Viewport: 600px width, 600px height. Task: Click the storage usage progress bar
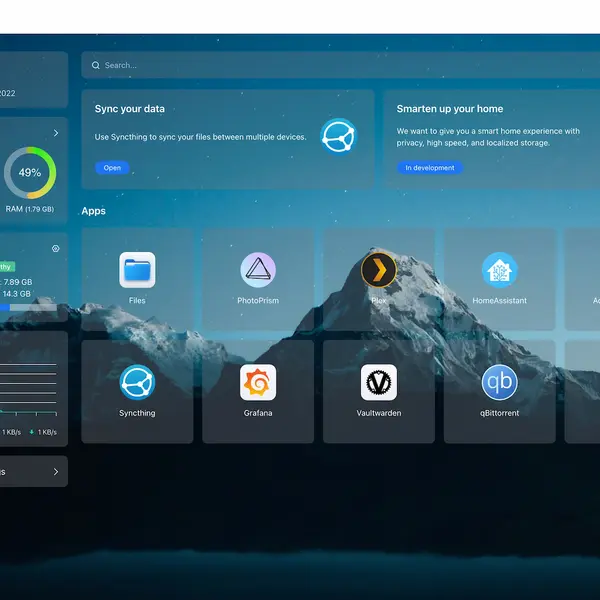pos(28,307)
